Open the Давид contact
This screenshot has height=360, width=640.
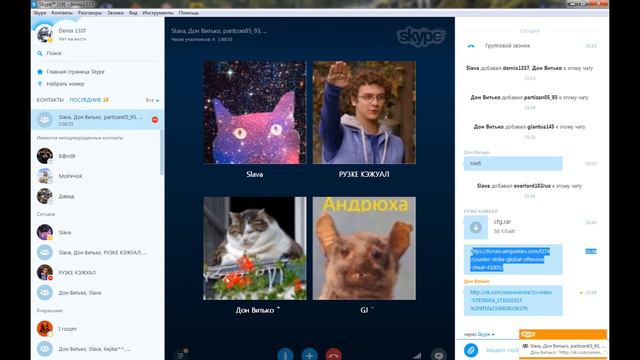(x=97, y=196)
